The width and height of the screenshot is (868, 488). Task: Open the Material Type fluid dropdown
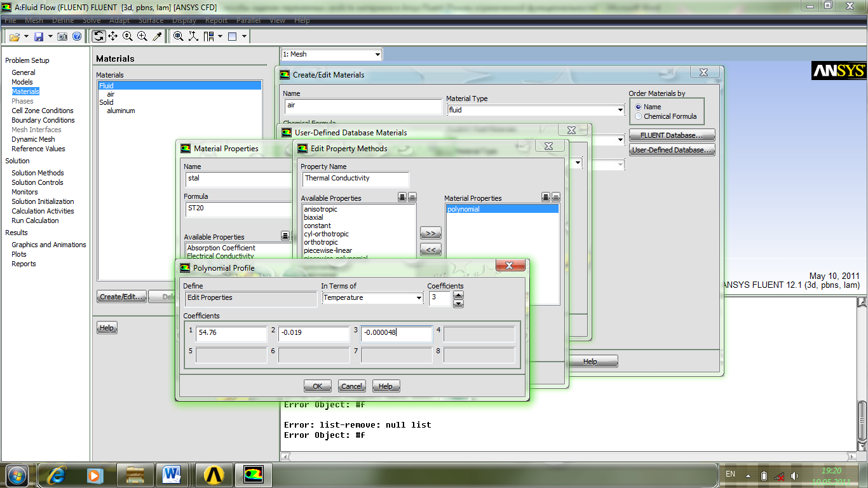pos(536,110)
